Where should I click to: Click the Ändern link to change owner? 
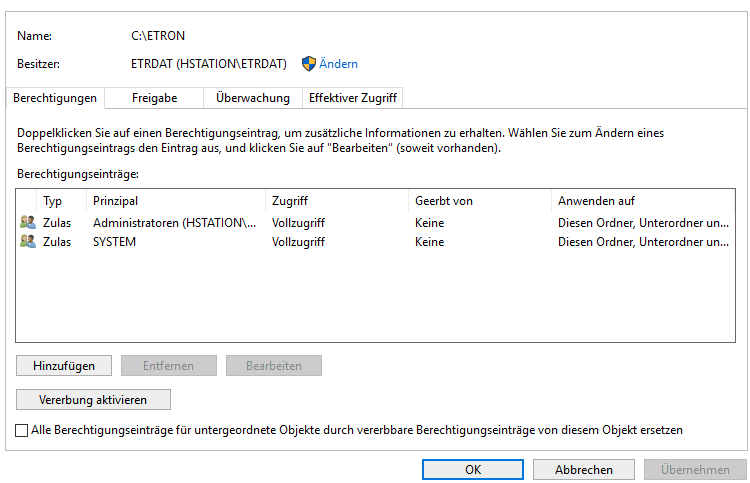click(338, 64)
